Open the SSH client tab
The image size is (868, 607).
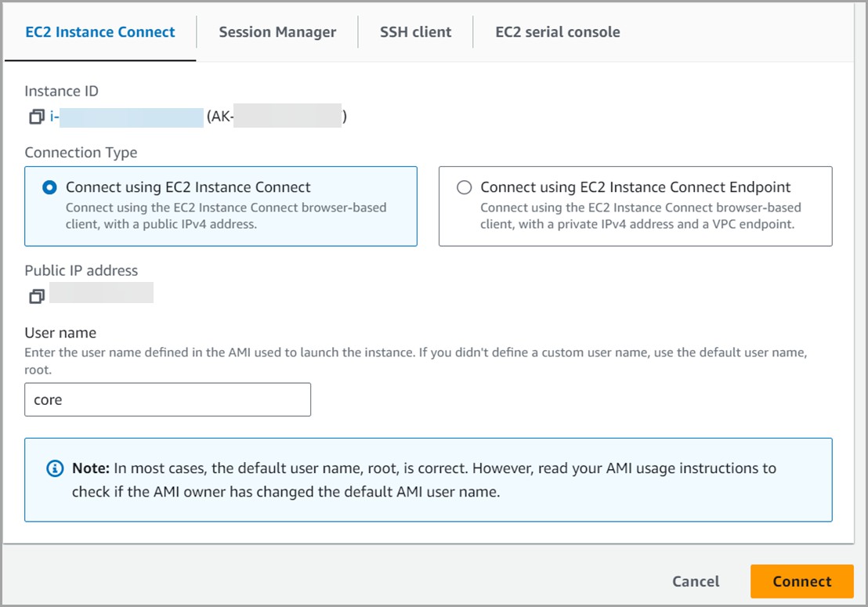pyautogui.click(x=416, y=32)
